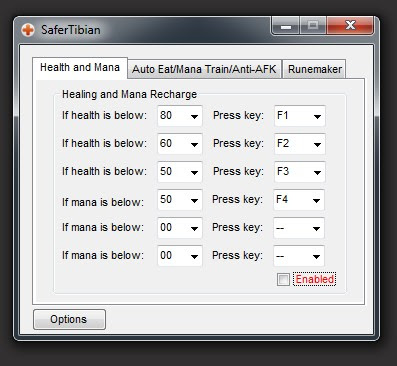Minimize the SaferTibian window
The width and height of the screenshot is (397, 366).
pyautogui.click(x=286, y=26)
